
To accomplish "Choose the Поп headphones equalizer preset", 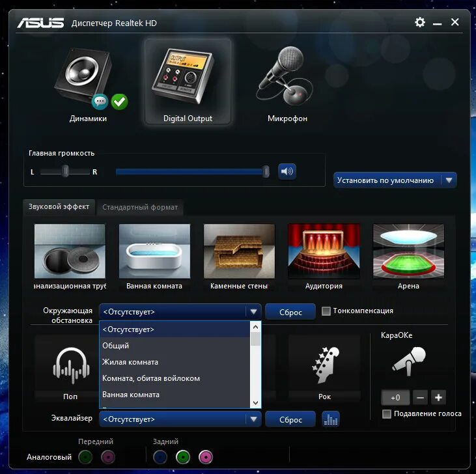I will (x=70, y=369).
